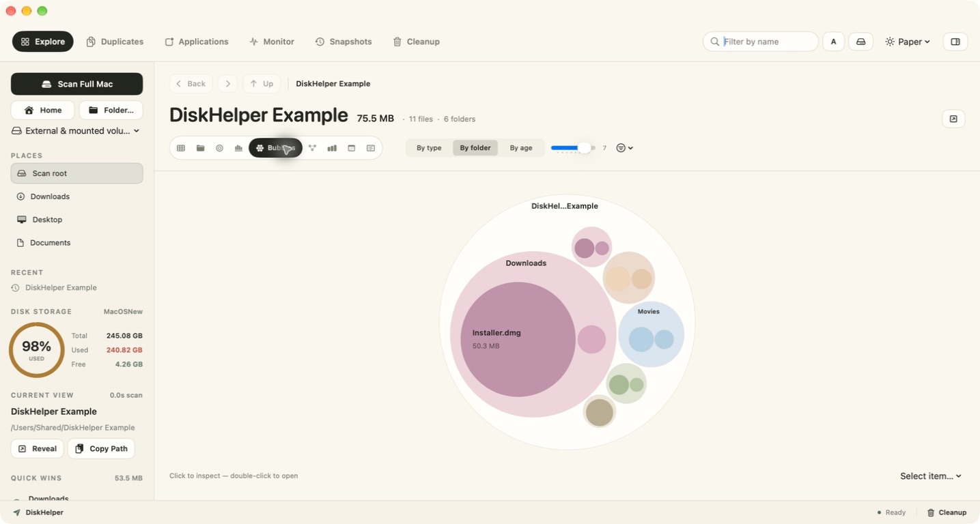Open Desktop in Places sidebar
This screenshot has height=524, width=980.
click(x=76, y=220)
